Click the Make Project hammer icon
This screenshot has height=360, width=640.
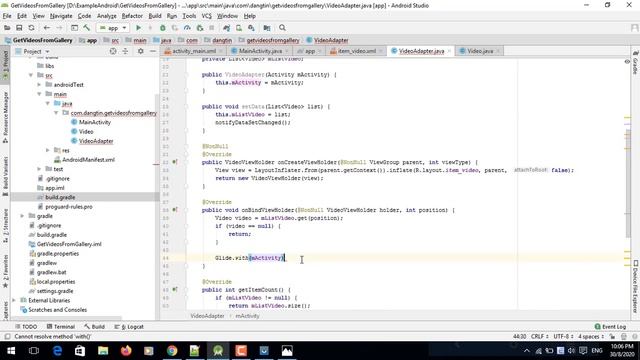click(x=87, y=28)
